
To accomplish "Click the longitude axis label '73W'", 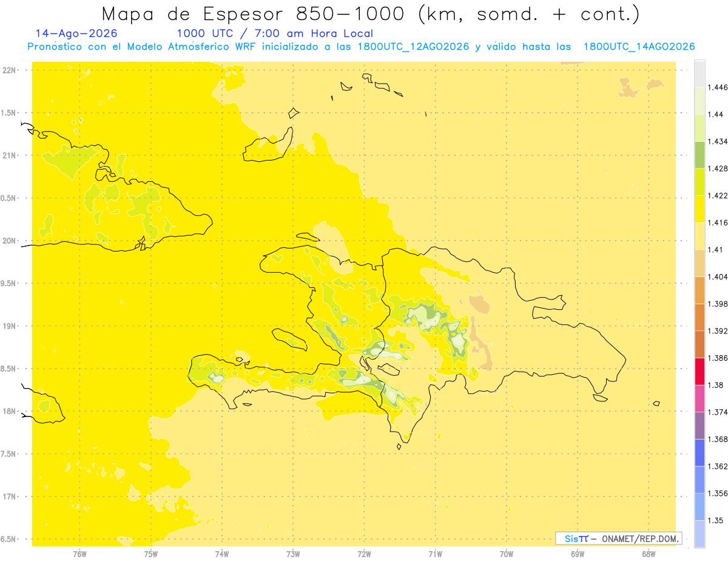I will point(293,554).
